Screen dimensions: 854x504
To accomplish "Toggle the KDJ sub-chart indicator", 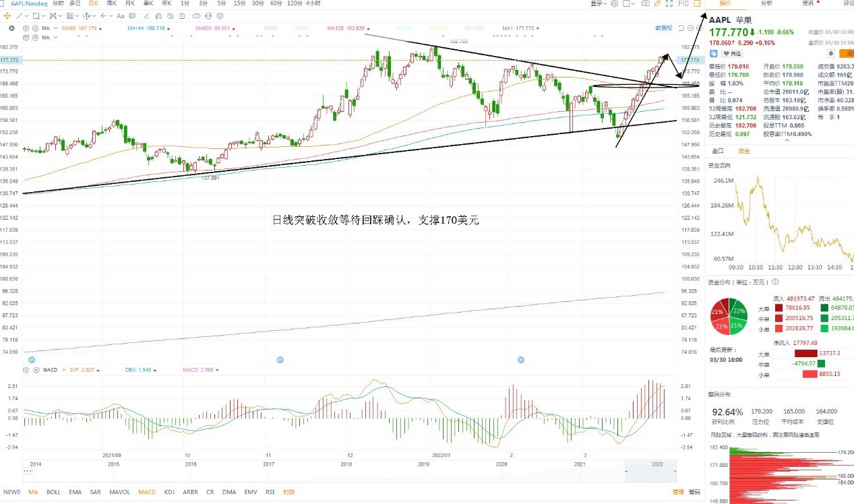I will click(x=169, y=492).
